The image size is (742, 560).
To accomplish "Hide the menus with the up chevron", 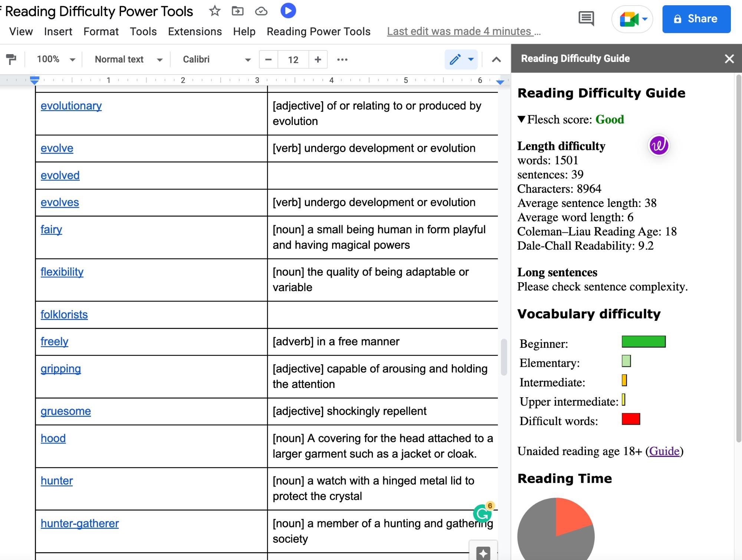I will click(x=496, y=59).
